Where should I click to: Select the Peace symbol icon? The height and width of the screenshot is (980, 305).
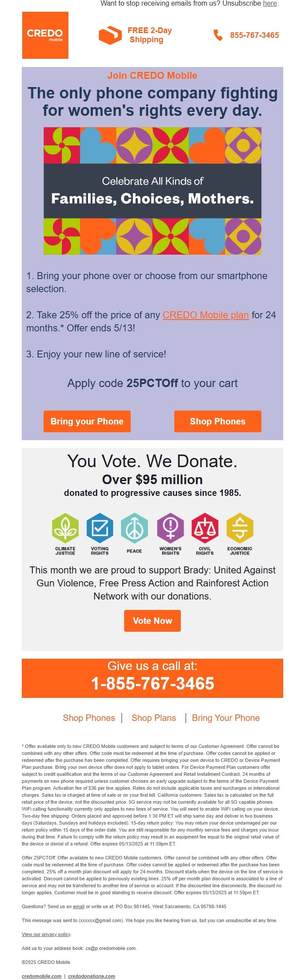click(134, 528)
